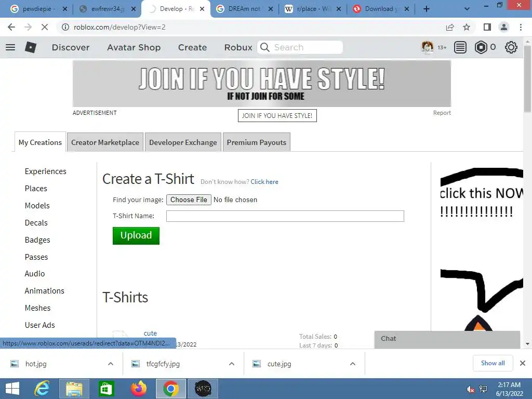This screenshot has width=532, height=399.
Task: Switch to the pewdiepie tab
Action: (x=38, y=9)
